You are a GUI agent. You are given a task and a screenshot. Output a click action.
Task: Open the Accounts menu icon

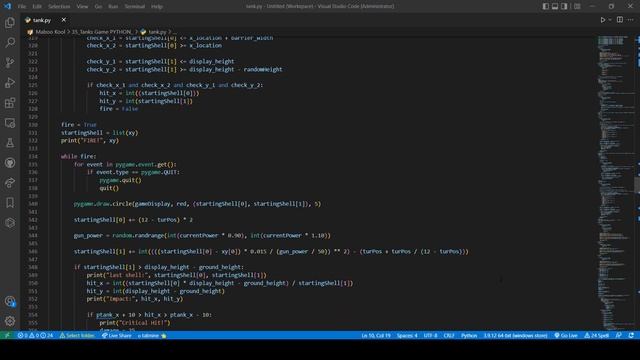[x=10, y=302]
